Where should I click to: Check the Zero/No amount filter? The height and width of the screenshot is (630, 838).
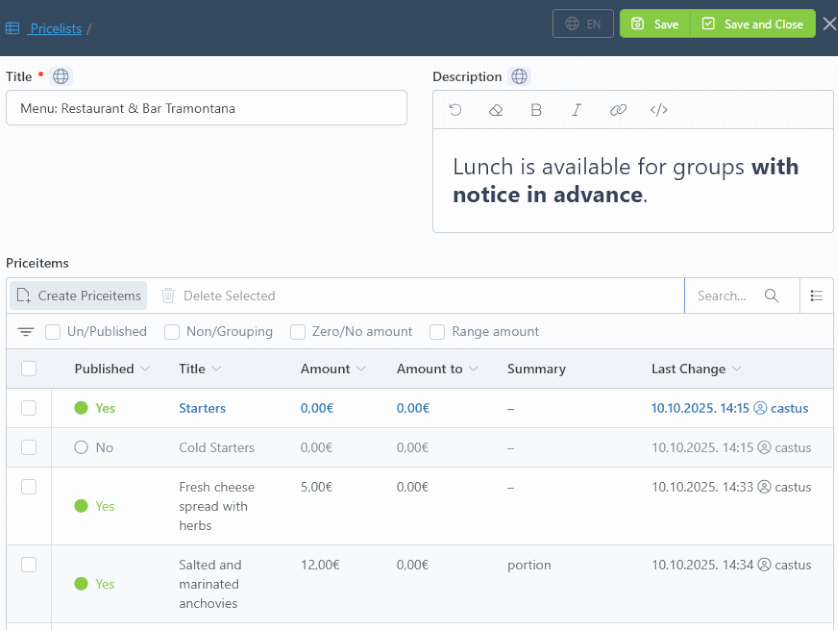click(298, 332)
